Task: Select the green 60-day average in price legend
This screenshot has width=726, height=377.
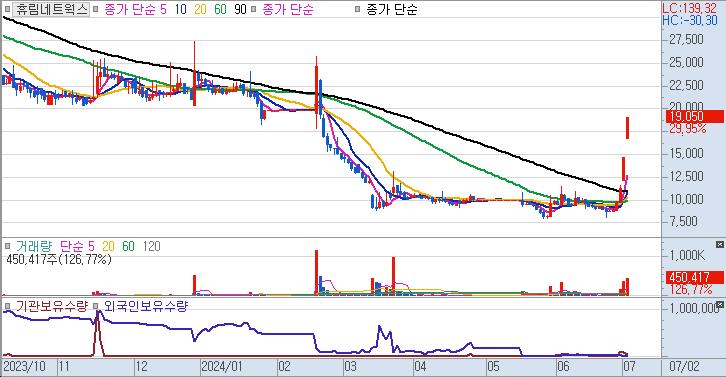Action: pyautogui.click(x=220, y=9)
